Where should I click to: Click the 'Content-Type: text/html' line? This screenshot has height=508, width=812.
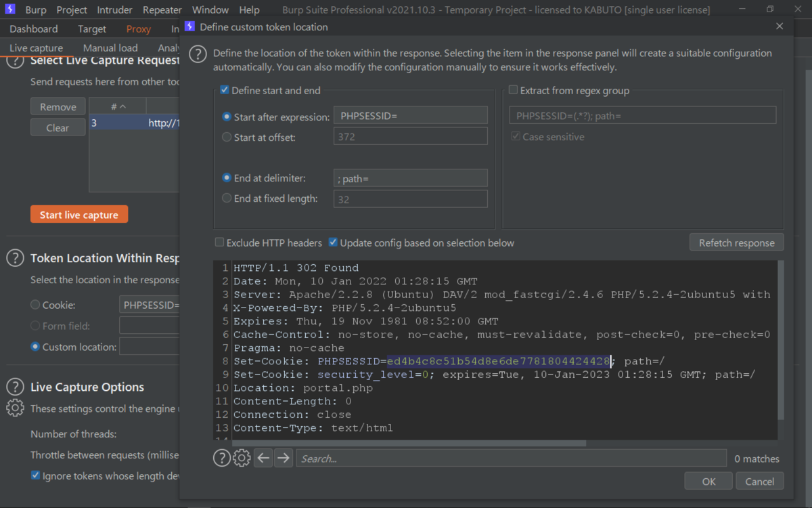(313, 428)
